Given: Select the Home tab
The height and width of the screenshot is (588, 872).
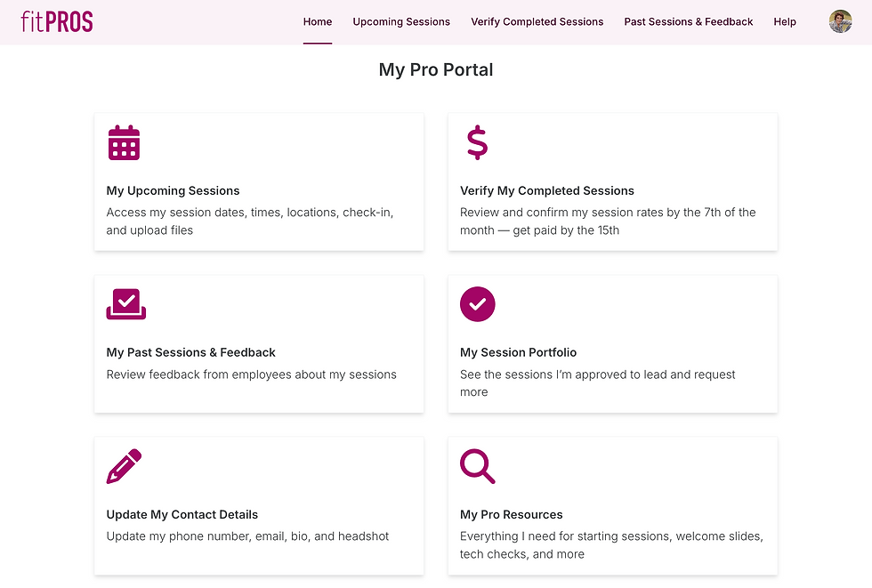Looking at the screenshot, I should pyautogui.click(x=318, y=21).
